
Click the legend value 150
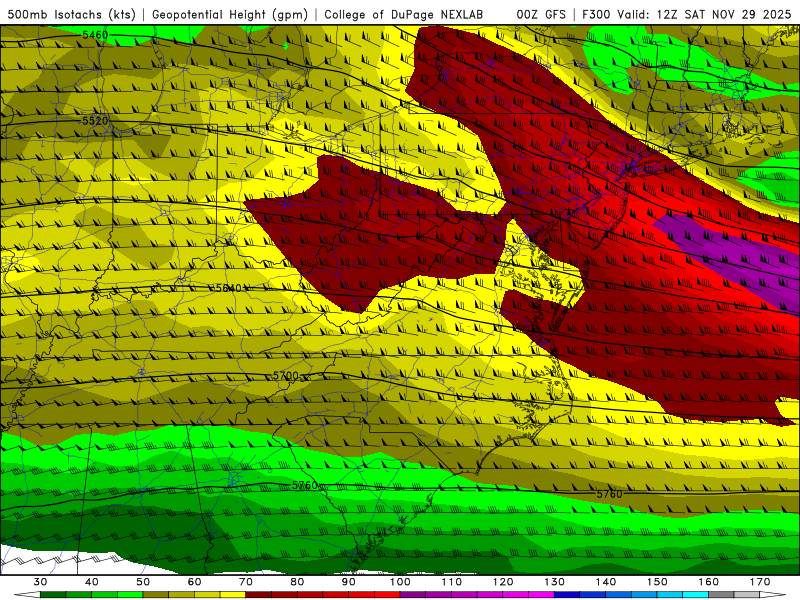point(657,582)
